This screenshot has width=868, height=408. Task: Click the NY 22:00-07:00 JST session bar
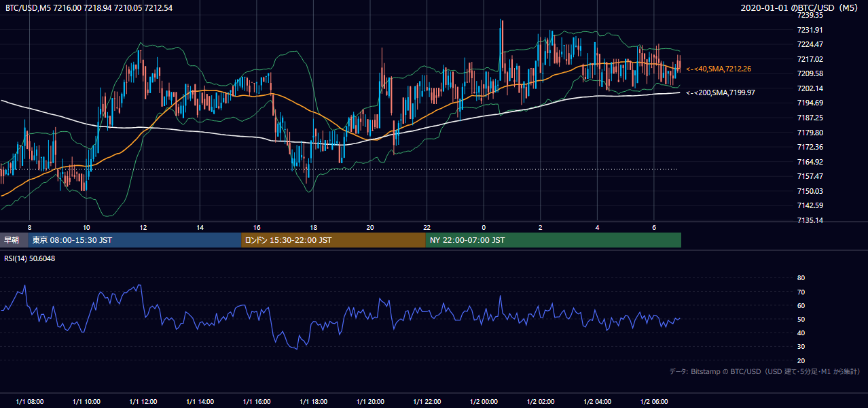point(554,240)
